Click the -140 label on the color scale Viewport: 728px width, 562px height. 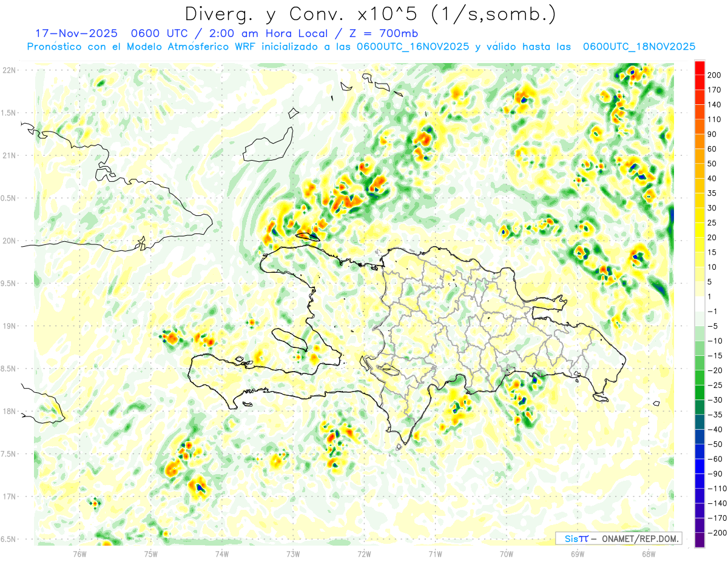pyautogui.click(x=716, y=503)
